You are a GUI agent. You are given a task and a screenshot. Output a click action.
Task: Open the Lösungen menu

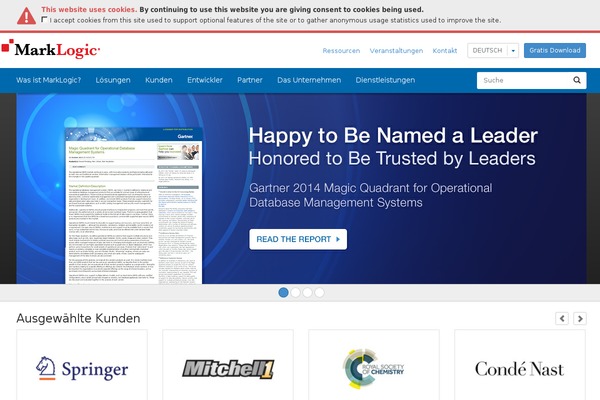(113, 80)
